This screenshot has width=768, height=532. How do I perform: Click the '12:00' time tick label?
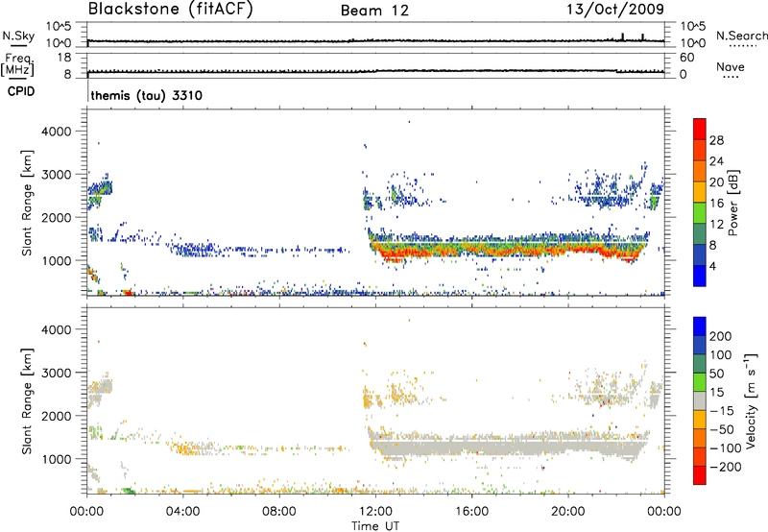point(375,512)
